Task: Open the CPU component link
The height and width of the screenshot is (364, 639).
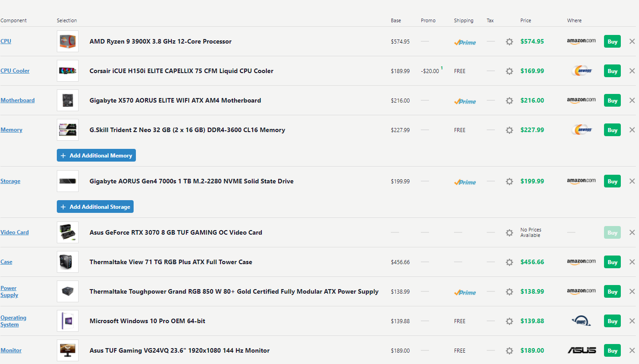Action: click(6, 41)
